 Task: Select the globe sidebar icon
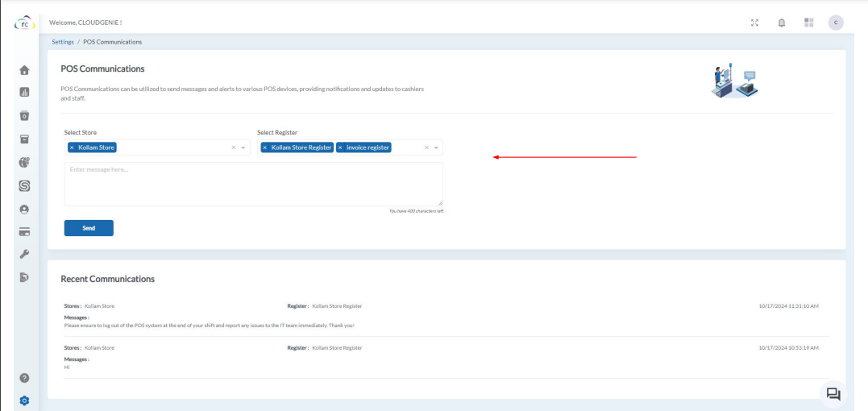click(x=24, y=163)
